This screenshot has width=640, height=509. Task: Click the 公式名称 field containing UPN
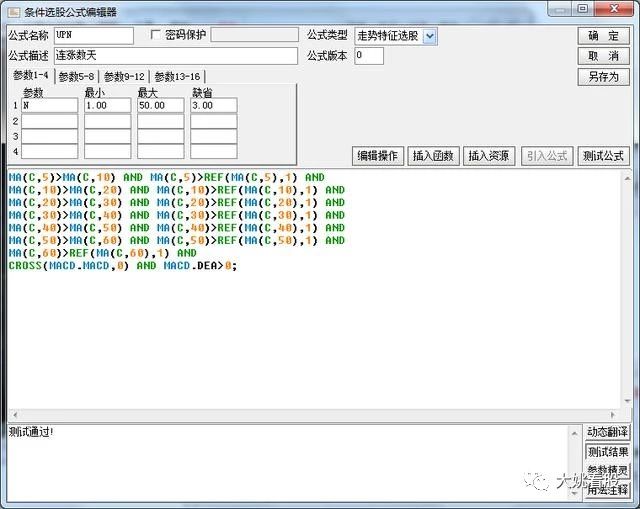click(x=94, y=36)
